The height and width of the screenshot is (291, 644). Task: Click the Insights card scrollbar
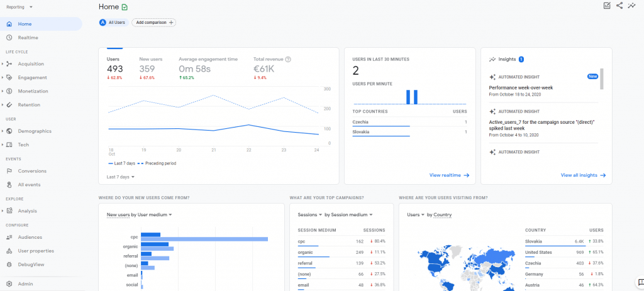coord(602,79)
